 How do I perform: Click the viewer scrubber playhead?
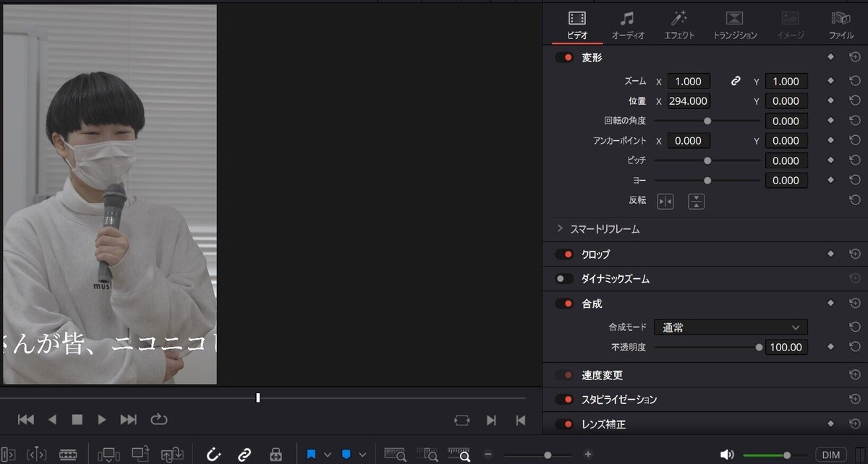[258, 398]
